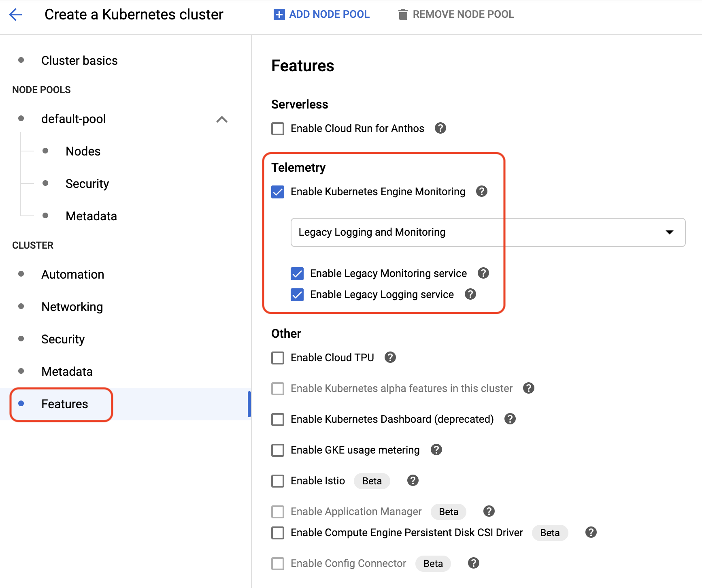
Task: Open help for Kubernetes Dashboard (deprecated)
Action: coord(510,419)
